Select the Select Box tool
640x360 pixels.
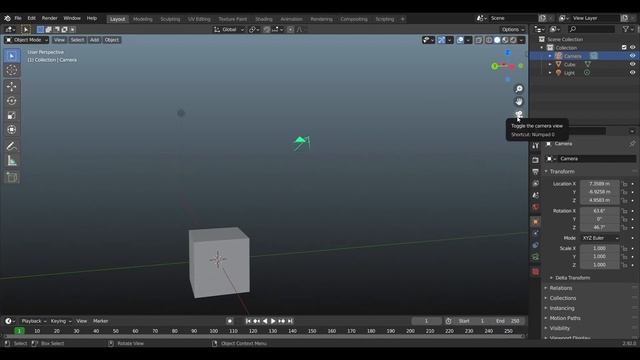click(12, 56)
